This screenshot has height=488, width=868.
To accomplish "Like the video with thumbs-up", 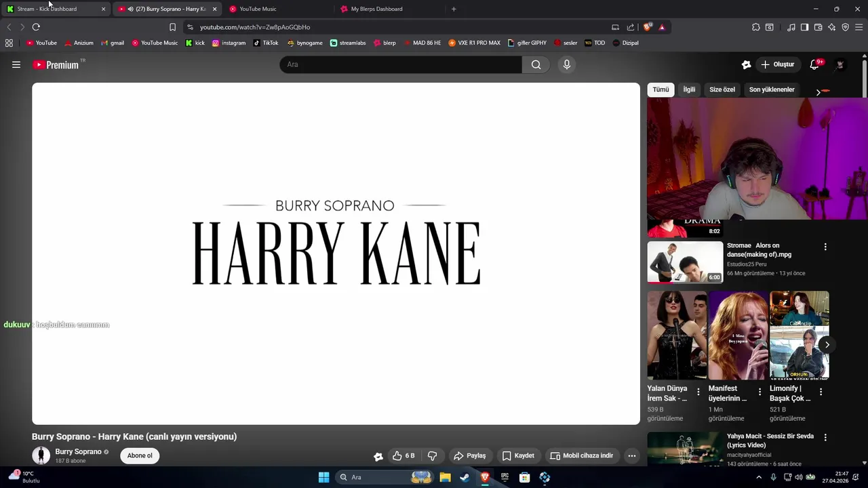I will [x=403, y=455].
